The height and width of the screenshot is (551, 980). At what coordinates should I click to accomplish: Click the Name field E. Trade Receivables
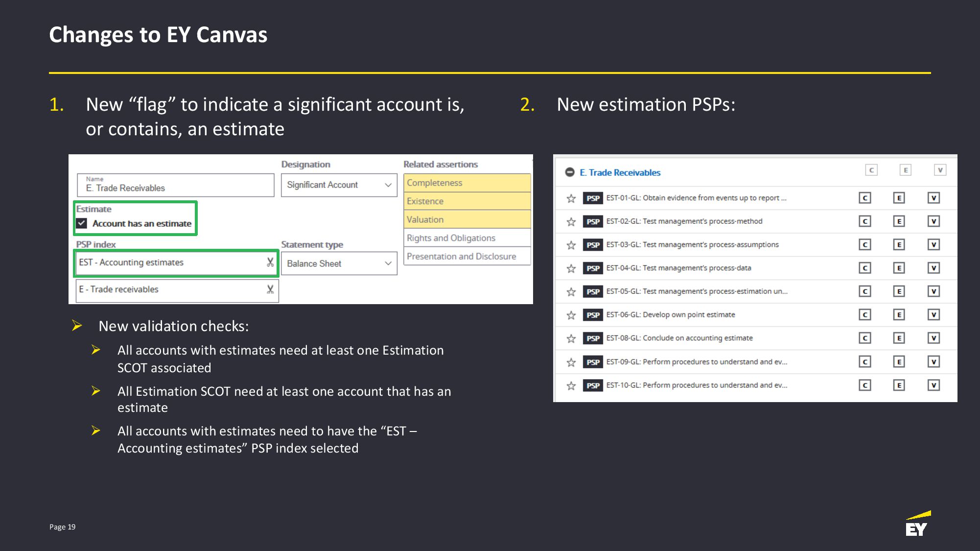176,185
